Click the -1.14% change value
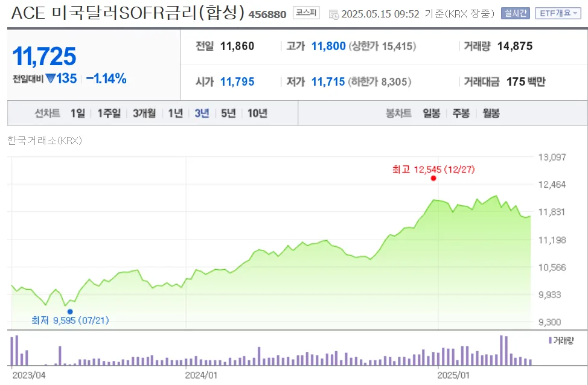 [x=106, y=78]
